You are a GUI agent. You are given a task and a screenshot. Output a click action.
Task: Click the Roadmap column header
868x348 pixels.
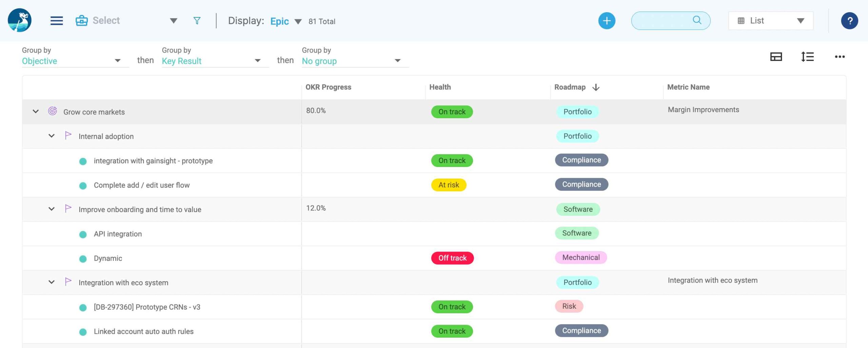pos(570,87)
